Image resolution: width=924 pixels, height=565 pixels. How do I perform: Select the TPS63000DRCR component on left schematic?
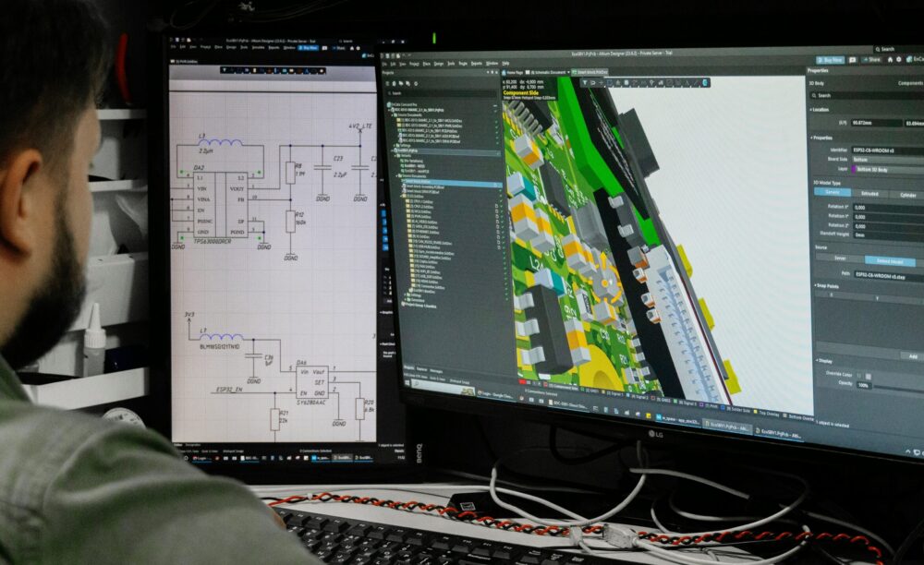(221, 204)
